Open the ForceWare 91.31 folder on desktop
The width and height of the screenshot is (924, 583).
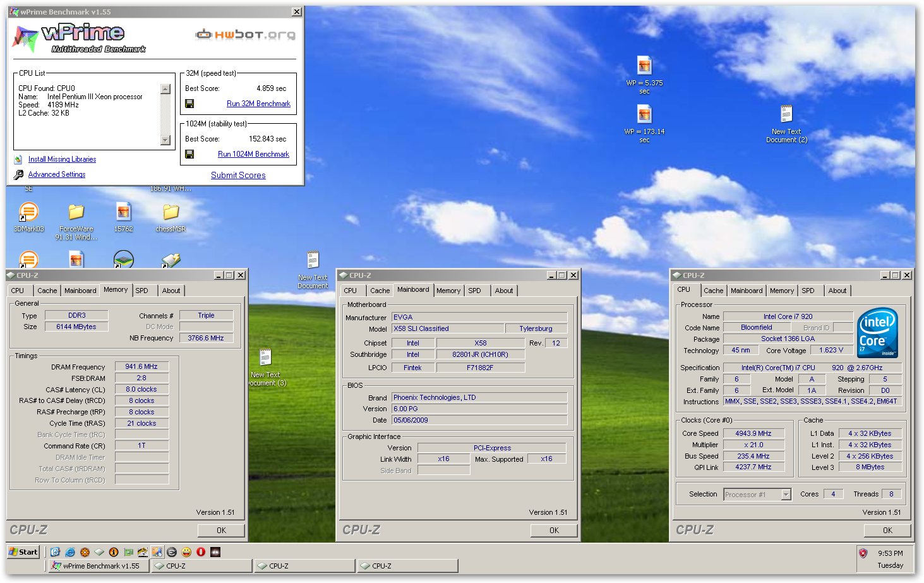click(x=76, y=222)
